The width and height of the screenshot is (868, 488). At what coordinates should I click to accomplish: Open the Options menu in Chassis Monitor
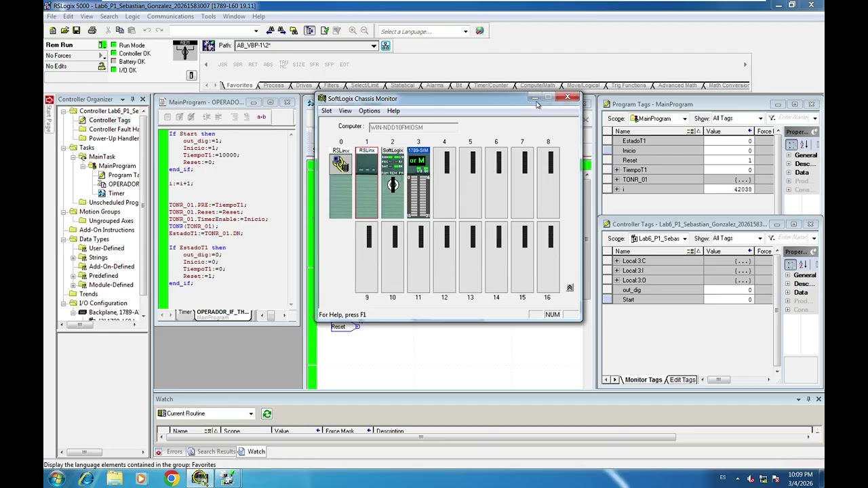click(x=369, y=111)
